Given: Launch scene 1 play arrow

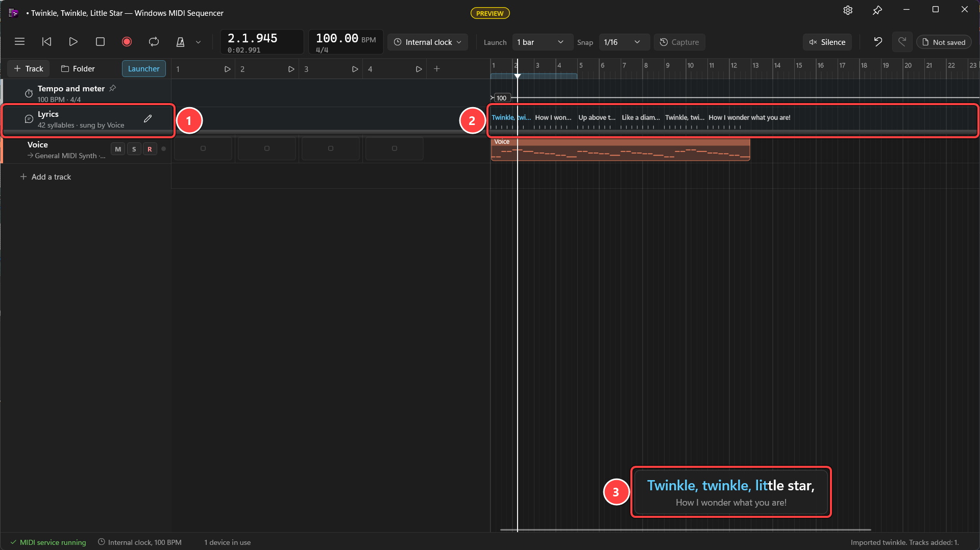Looking at the screenshot, I should 227,69.
